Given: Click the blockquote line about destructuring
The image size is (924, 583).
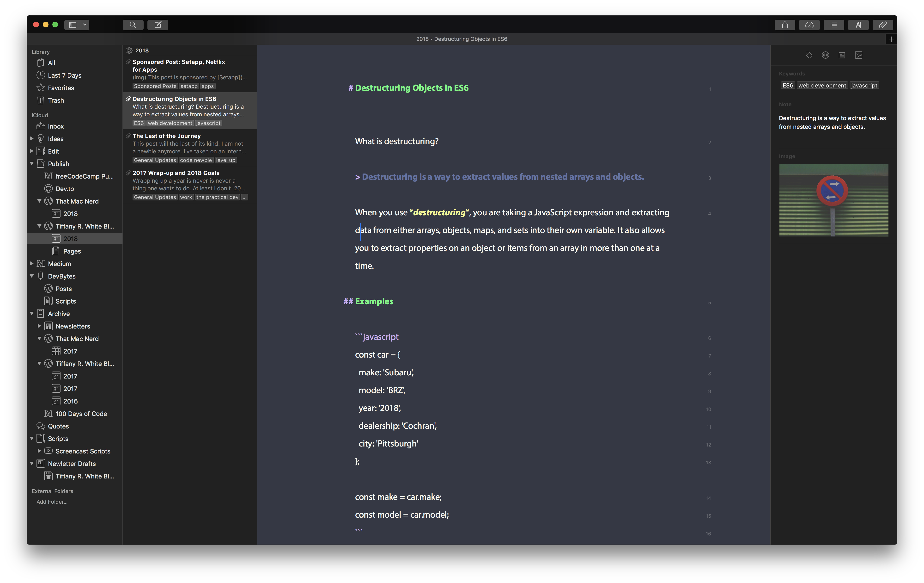Looking at the screenshot, I should tap(499, 177).
